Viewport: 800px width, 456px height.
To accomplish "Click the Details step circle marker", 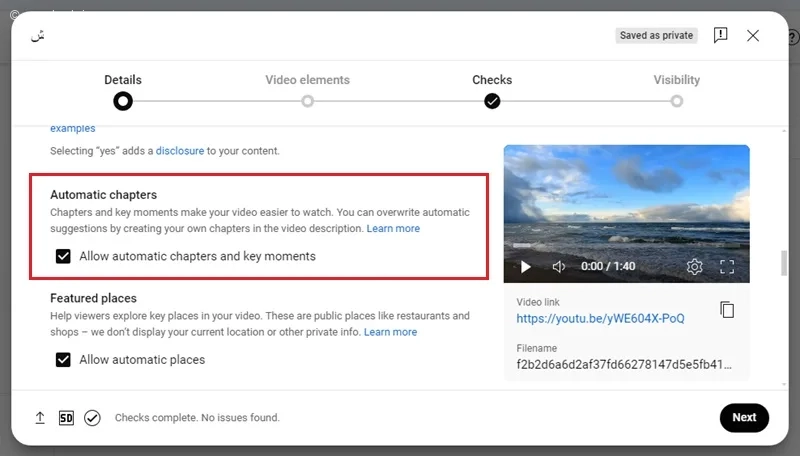I will point(122,101).
